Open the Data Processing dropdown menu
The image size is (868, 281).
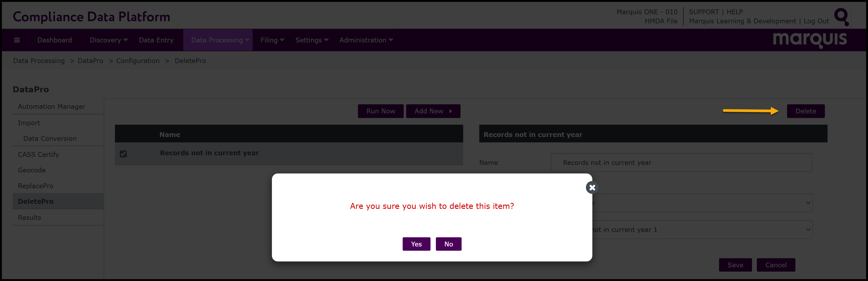(220, 40)
